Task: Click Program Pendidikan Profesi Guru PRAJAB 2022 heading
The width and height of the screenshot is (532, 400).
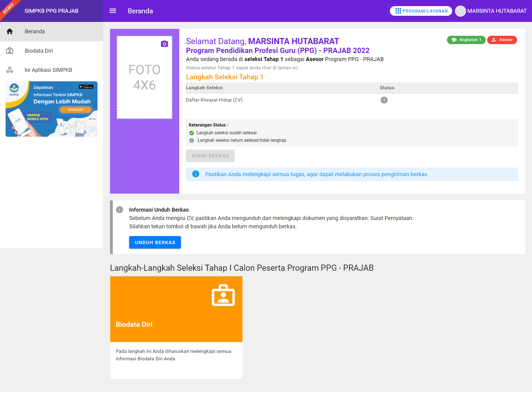Action: (278, 50)
